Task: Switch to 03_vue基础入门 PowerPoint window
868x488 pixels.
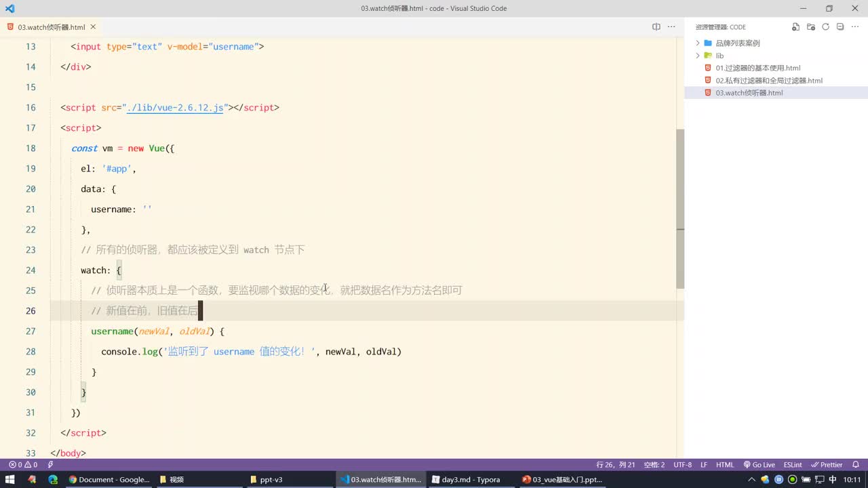Action: (x=562, y=479)
